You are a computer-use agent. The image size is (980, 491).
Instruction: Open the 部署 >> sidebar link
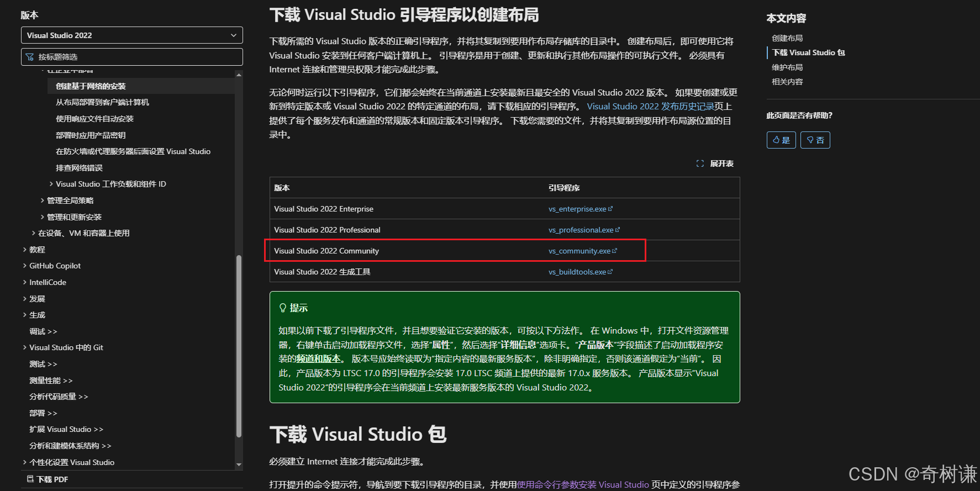43,413
